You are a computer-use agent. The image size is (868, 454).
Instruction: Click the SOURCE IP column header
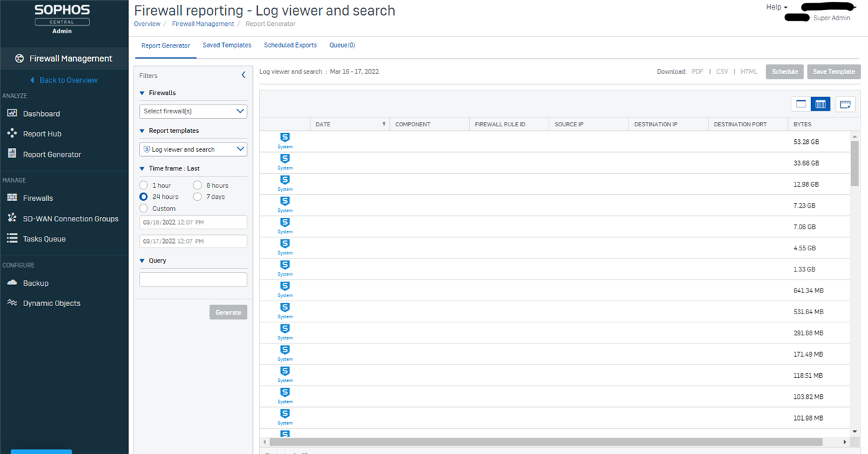pyautogui.click(x=589, y=124)
